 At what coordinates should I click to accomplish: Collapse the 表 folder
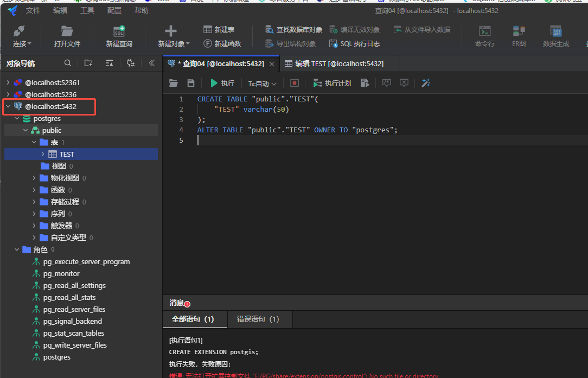[34, 142]
